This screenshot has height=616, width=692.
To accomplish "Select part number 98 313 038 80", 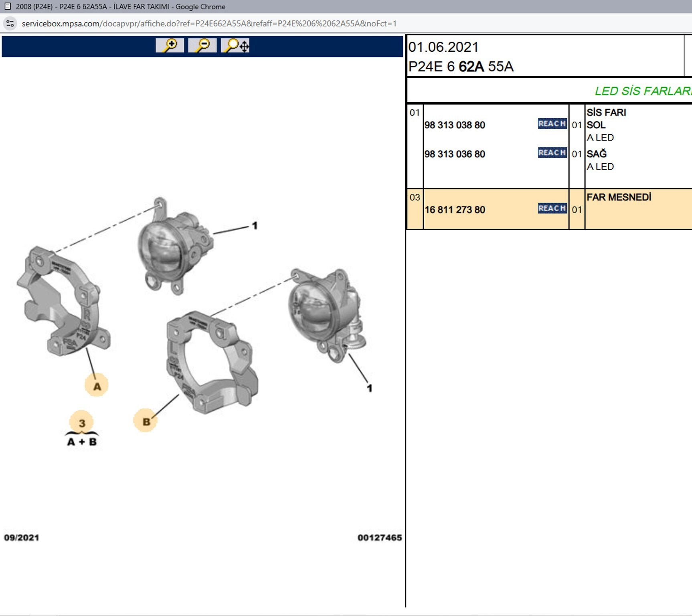I will pos(455,125).
